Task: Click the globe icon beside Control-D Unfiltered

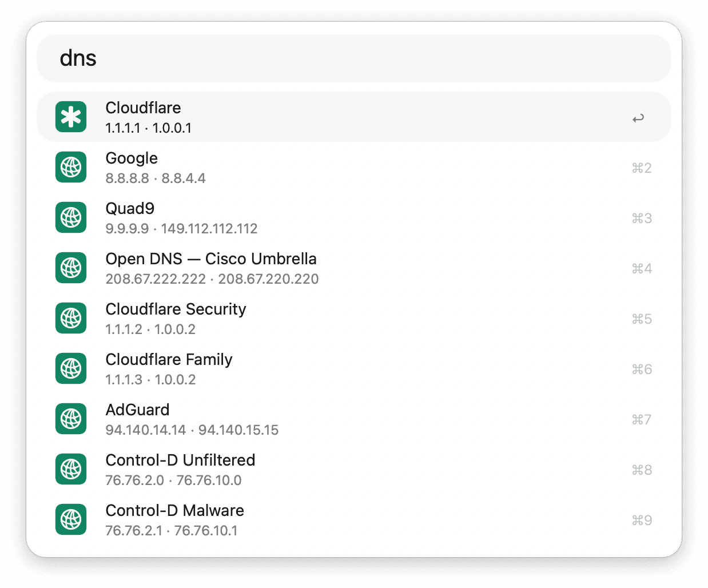Action: [71, 470]
